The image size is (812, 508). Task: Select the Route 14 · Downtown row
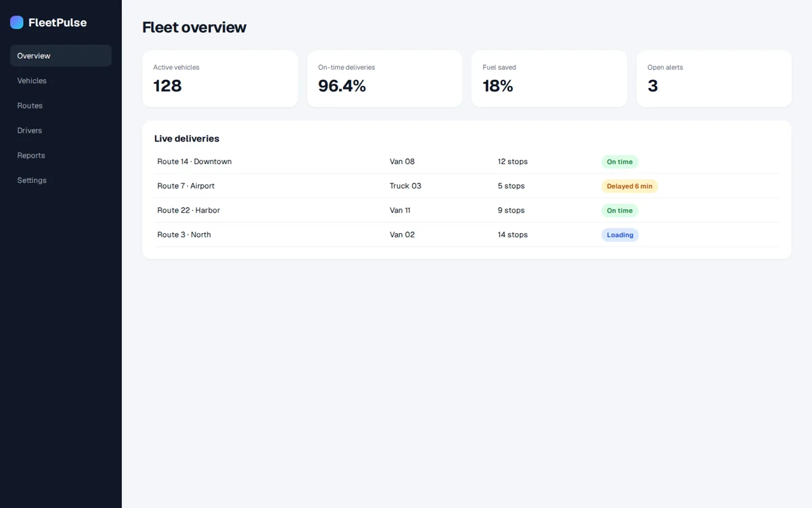click(467, 162)
